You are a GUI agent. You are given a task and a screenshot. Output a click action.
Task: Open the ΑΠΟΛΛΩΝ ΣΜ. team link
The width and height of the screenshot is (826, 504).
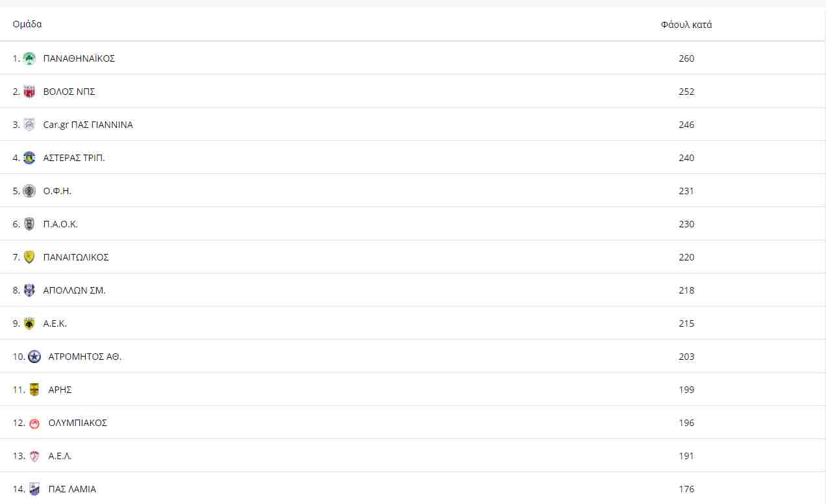(x=74, y=290)
